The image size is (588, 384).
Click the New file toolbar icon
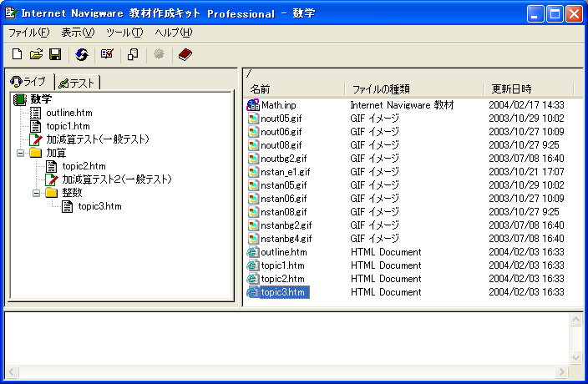pos(17,54)
